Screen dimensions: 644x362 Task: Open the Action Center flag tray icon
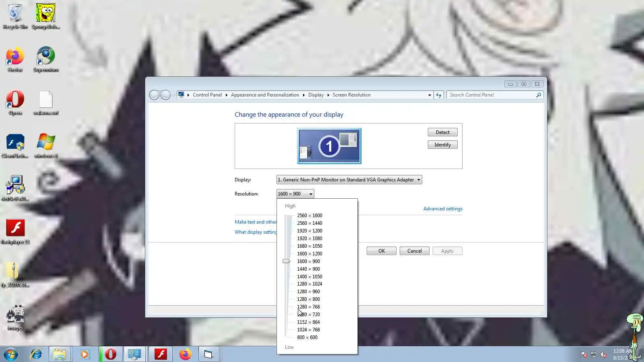pos(584,354)
